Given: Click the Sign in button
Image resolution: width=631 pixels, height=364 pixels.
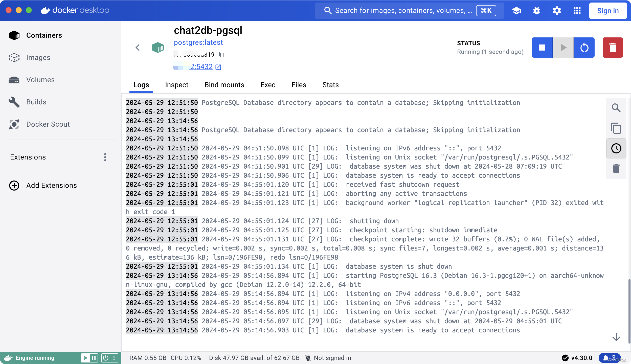Looking at the screenshot, I should 608,11.
